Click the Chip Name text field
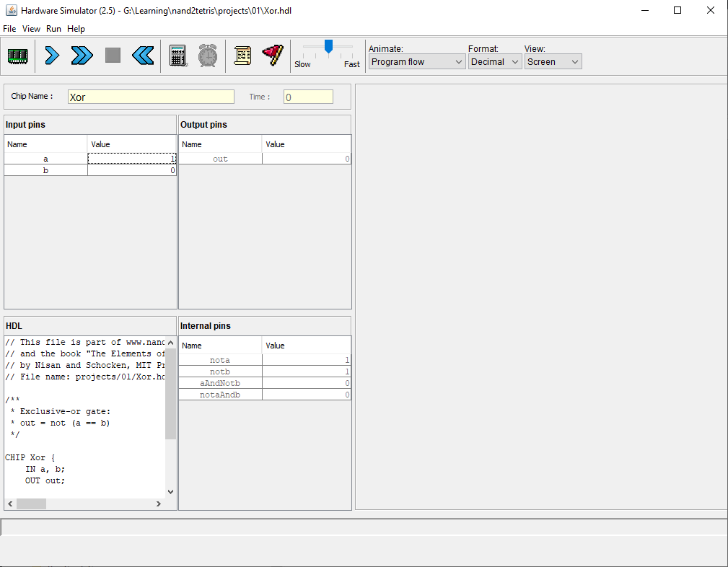Viewport: 728px width, 567px height. point(151,97)
